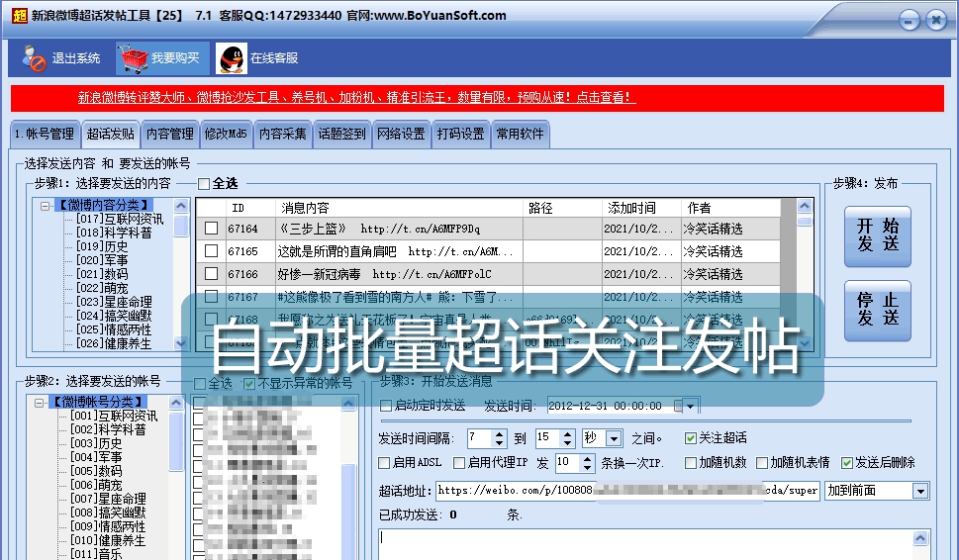Viewport: 959px width, 560px height.
Task: Click the 超话地址 URL input field
Action: point(627,491)
